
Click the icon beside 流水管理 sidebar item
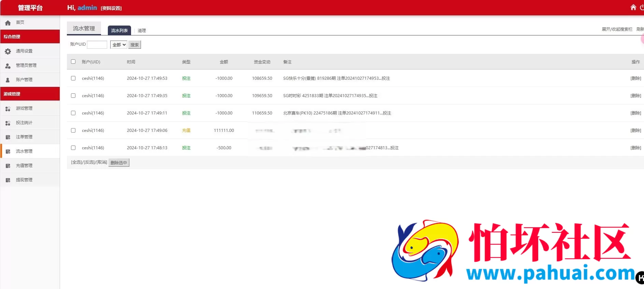click(8, 152)
